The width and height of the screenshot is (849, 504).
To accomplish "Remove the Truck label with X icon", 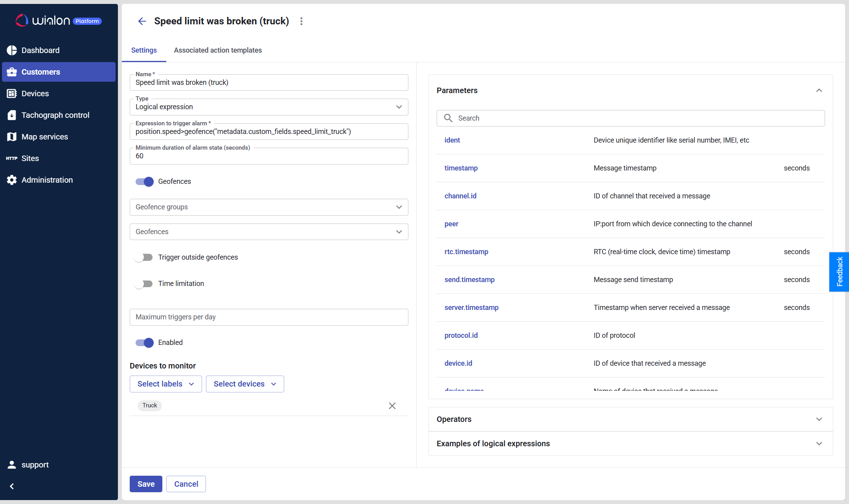I will tap(392, 406).
